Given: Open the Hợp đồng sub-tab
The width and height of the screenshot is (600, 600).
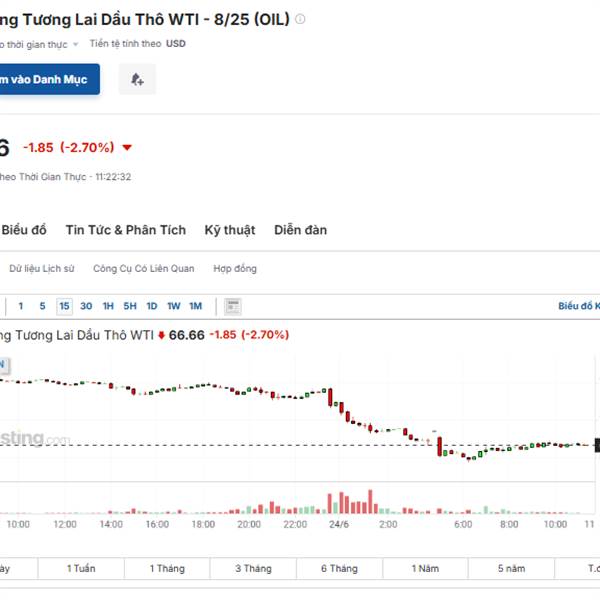Looking at the screenshot, I should (x=235, y=269).
